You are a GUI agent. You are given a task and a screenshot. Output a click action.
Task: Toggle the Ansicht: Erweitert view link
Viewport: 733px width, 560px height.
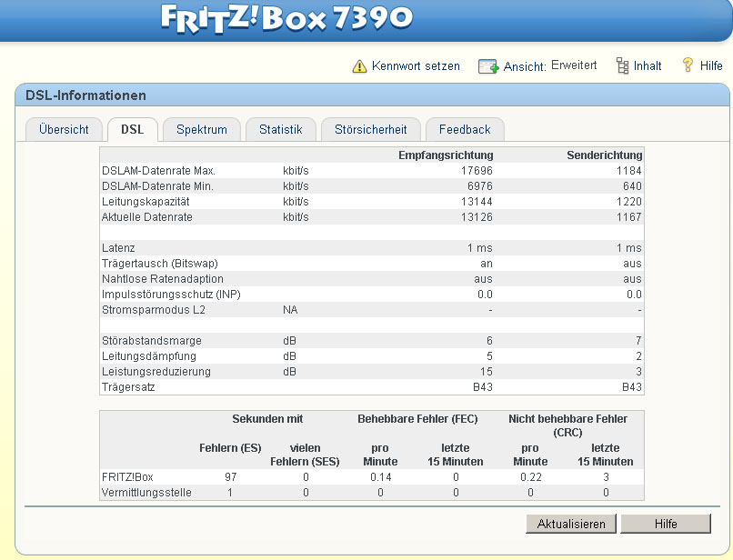click(549, 66)
